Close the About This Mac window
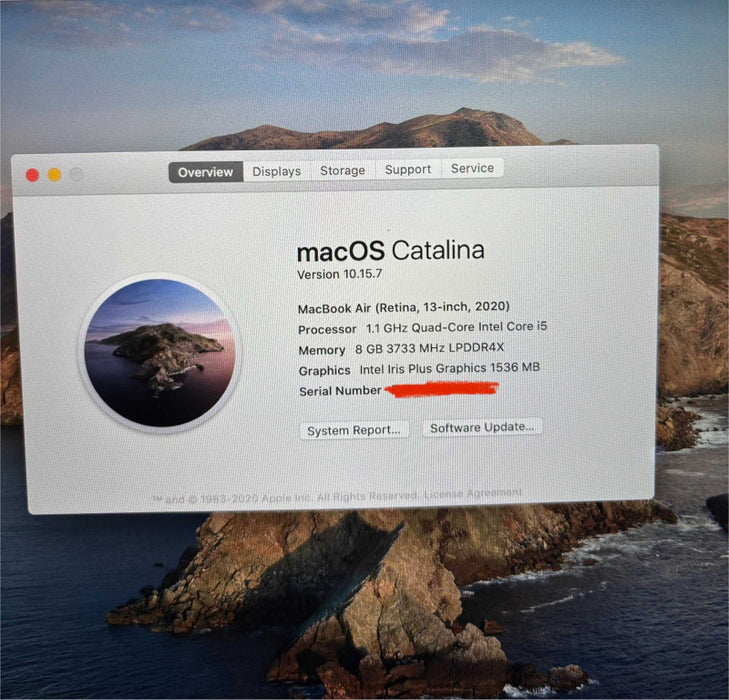This screenshot has height=700, width=729. click(33, 175)
